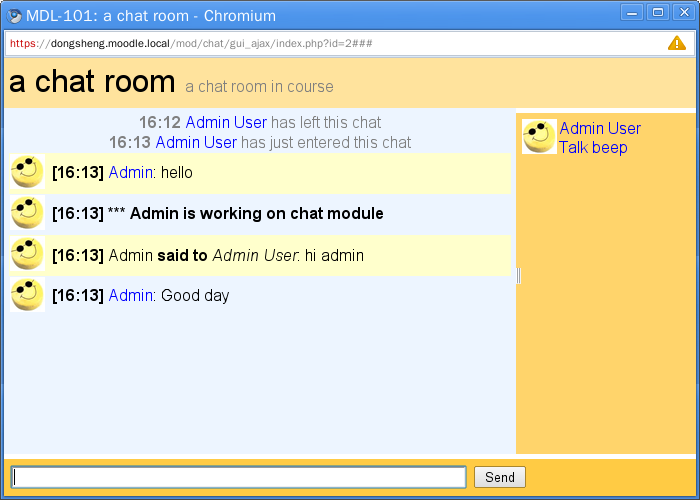This screenshot has width=700, height=500.
Task: Click the Admin link in the hello message
Action: tap(130, 172)
